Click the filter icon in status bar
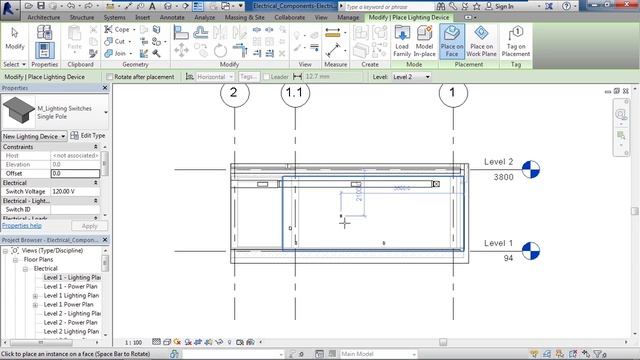640x360 pixels. click(599, 354)
